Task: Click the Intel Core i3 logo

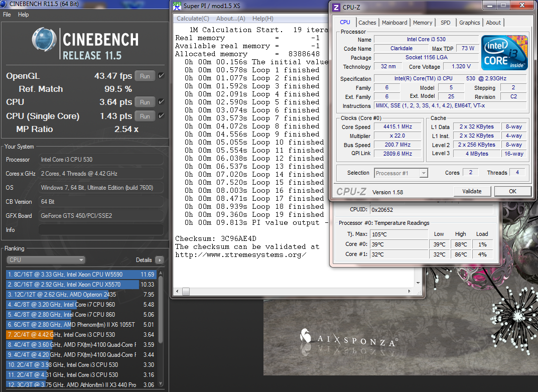Action: click(504, 53)
